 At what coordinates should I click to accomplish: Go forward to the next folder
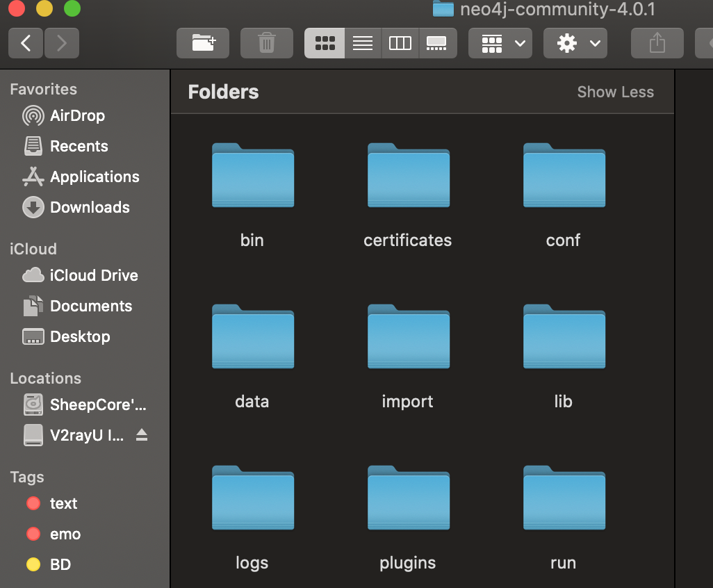click(61, 43)
